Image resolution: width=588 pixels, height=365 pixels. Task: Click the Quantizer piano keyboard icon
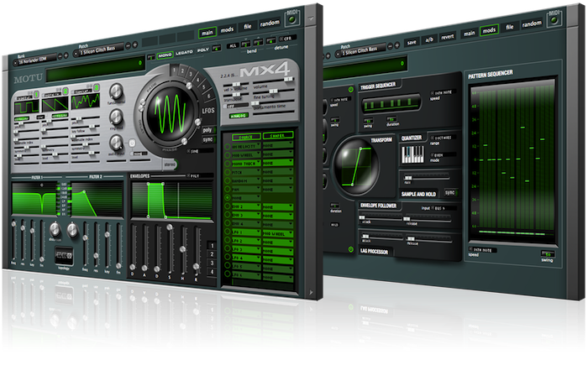[412, 154]
